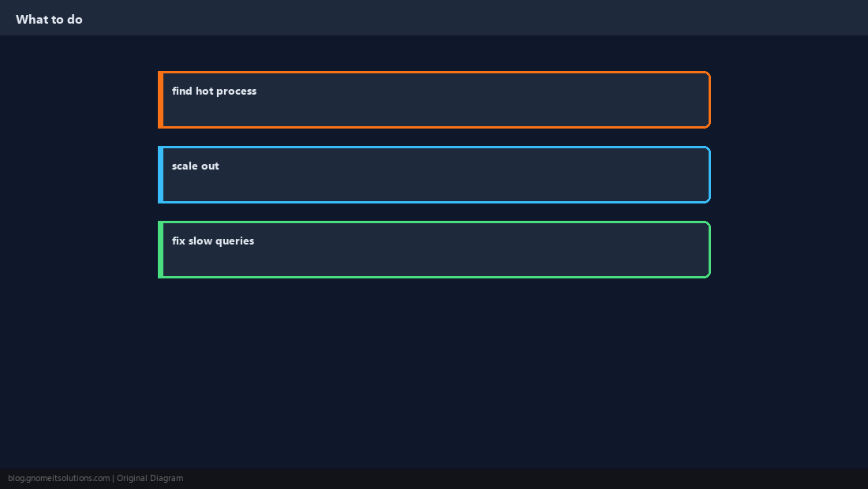Select the "find hot process" card
This screenshot has width=868, height=489.
[434, 99]
